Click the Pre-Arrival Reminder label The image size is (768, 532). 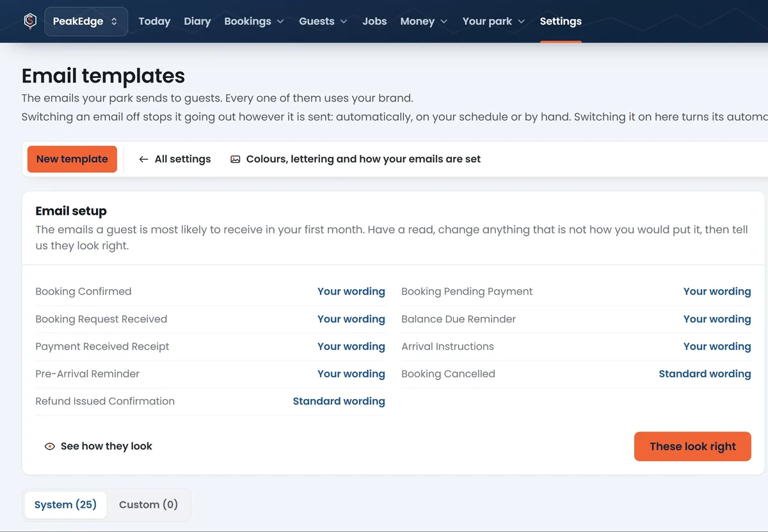coord(87,374)
